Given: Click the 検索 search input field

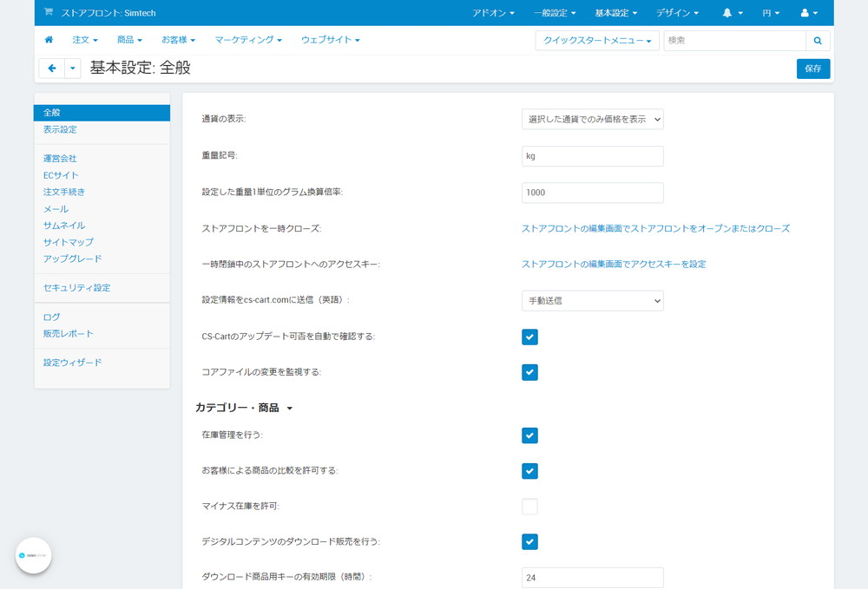Looking at the screenshot, I should click(x=734, y=41).
